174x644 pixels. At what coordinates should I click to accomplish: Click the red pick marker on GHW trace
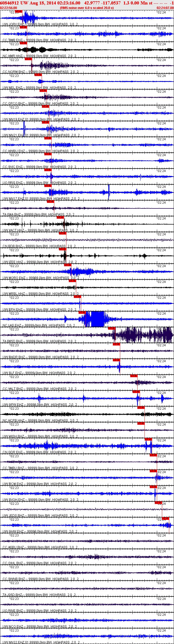click(166, 519)
